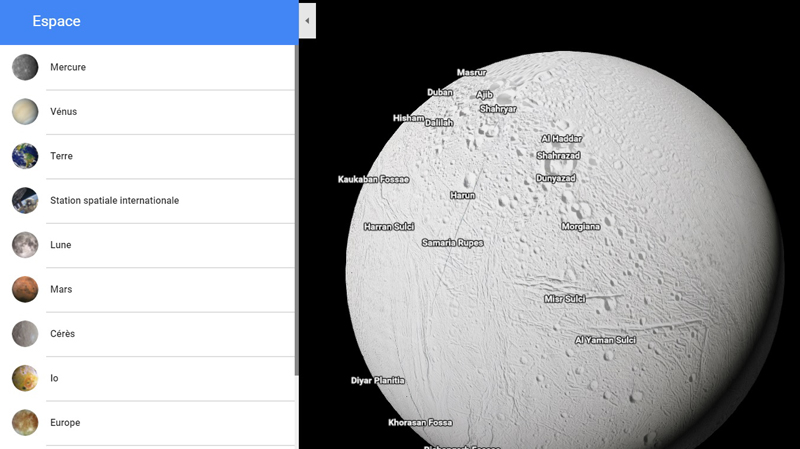Click the Morgiana crater label
The height and width of the screenshot is (449, 800).
(x=581, y=227)
